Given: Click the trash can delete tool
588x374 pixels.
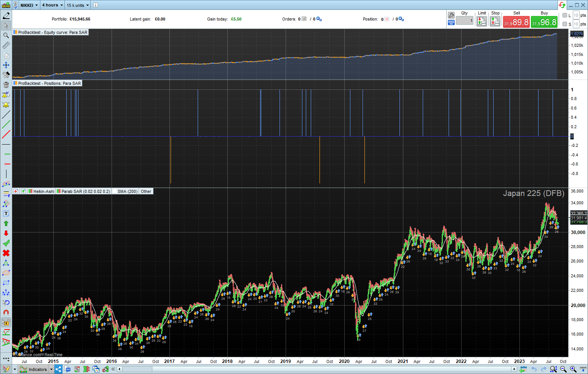Looking at the screenshot, I should [6, 85].
